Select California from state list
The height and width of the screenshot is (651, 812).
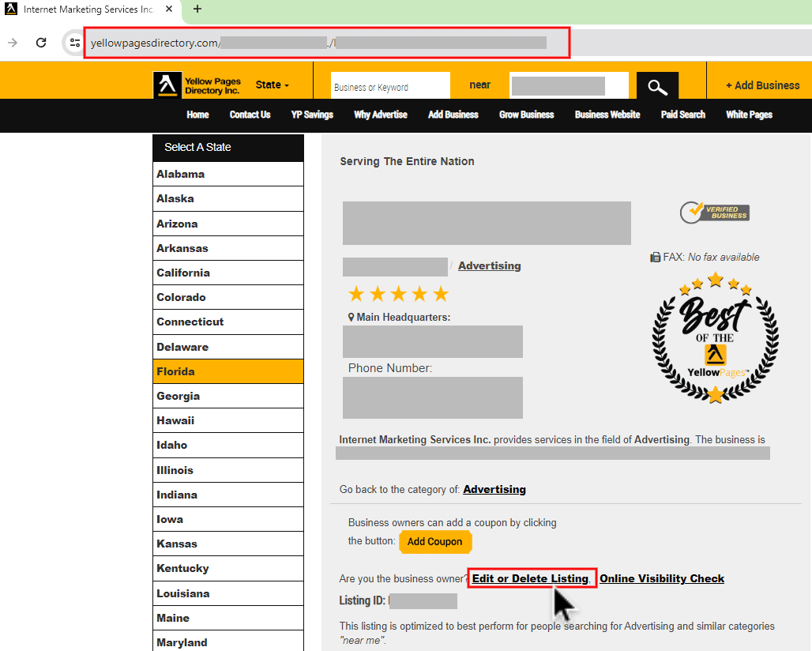[228, 273]
